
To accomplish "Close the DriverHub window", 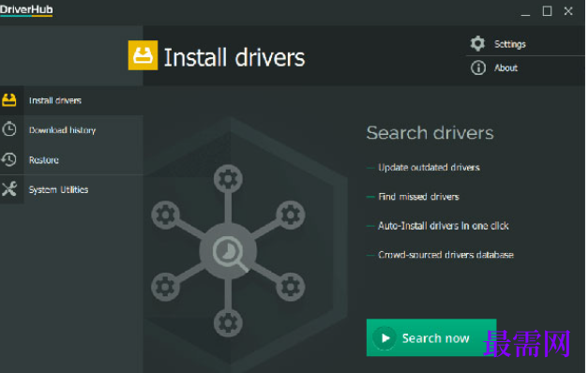I will point(568,11).
